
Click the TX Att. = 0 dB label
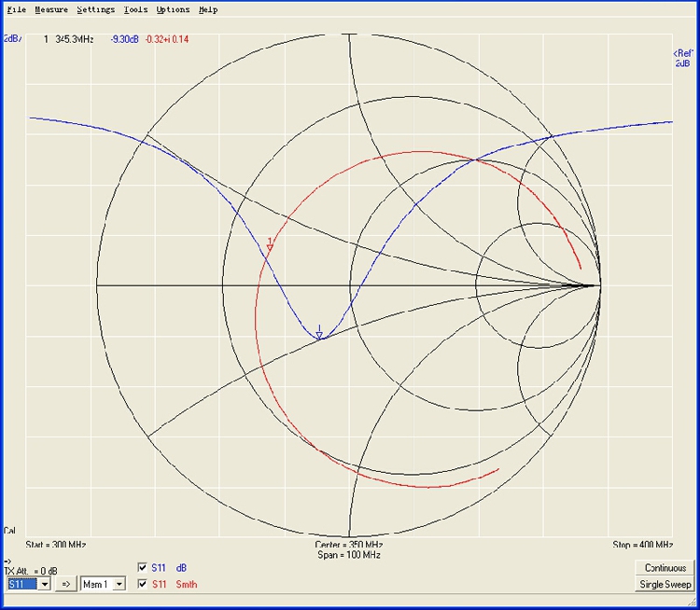click(31, 571)
